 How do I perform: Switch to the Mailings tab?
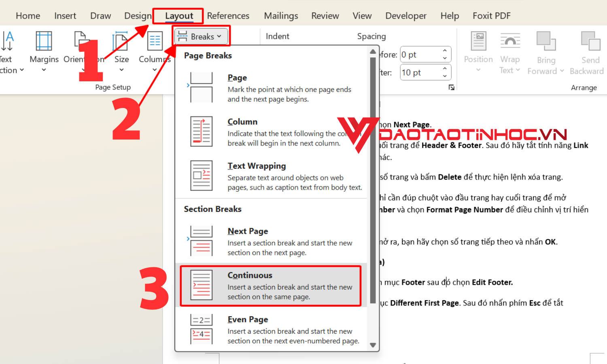coord(281,16)
